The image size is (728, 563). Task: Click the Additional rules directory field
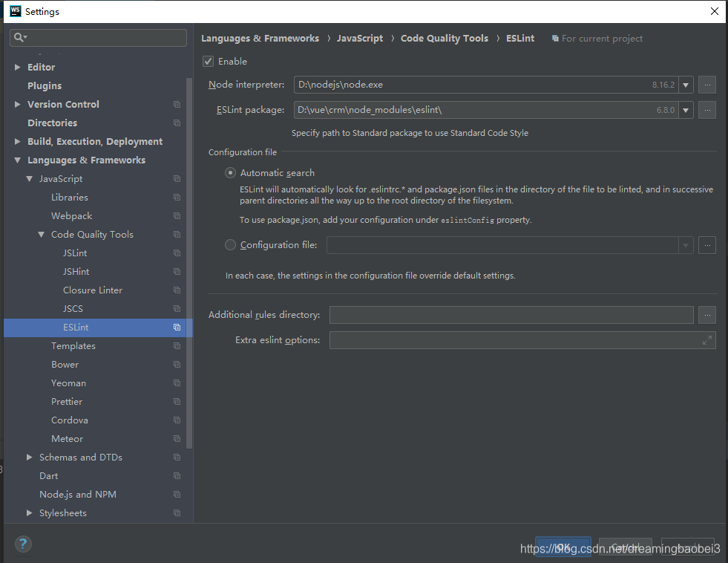[511, 314]
